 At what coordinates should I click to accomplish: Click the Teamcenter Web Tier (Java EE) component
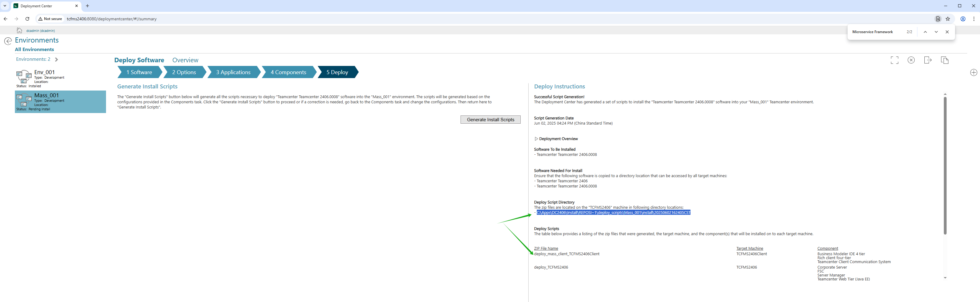[844, 279]
